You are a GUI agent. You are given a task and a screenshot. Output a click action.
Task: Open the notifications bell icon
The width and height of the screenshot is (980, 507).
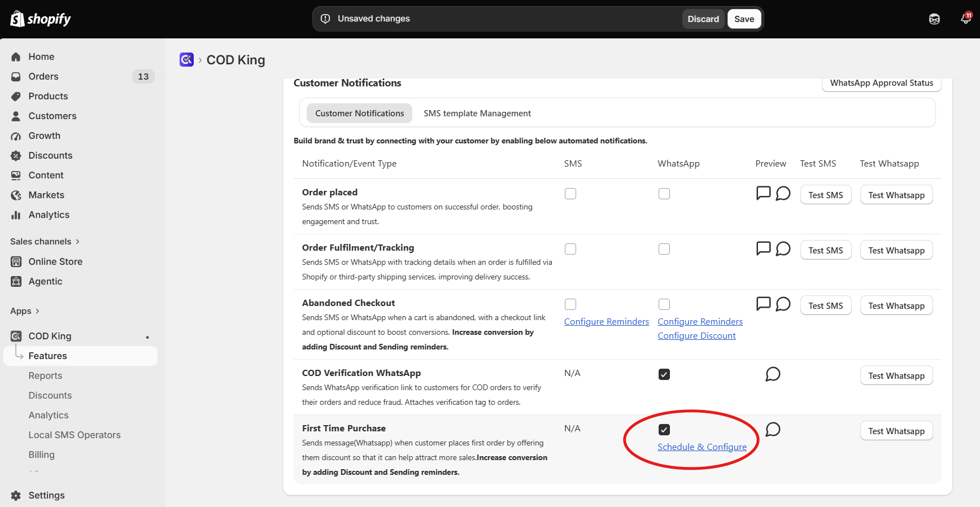point(966,19)
